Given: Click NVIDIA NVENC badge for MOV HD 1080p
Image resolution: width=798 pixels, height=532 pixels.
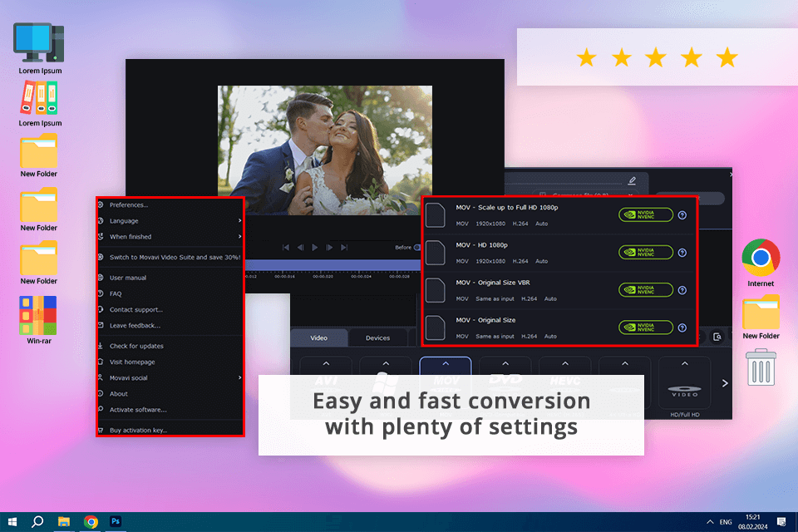Looking at the screenshot, I should 646,252.
